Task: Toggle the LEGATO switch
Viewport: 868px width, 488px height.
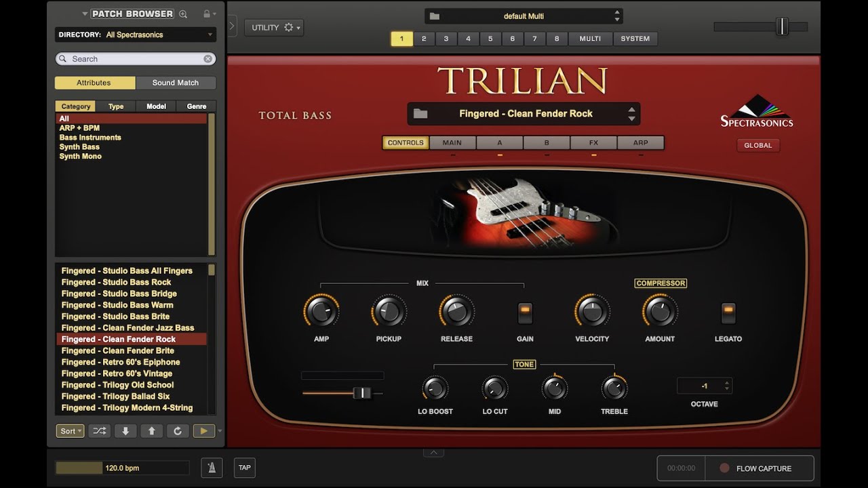Action: [728, 312]
